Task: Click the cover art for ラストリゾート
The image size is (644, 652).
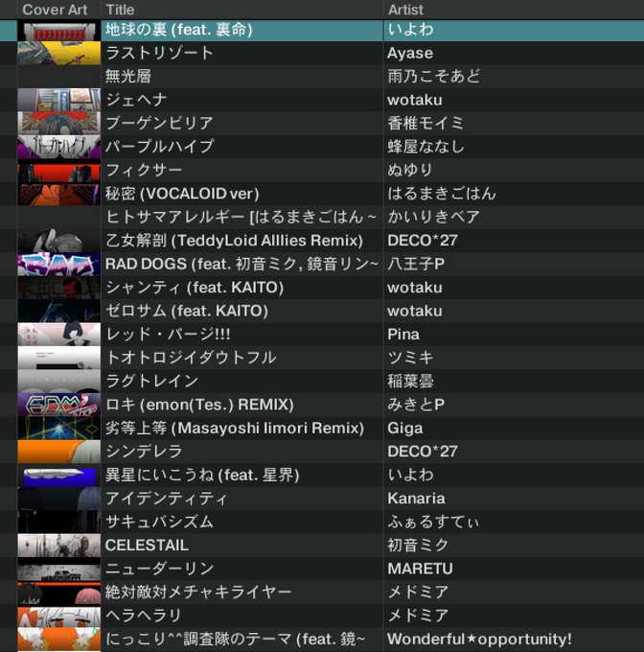Action: pos(59,53)
